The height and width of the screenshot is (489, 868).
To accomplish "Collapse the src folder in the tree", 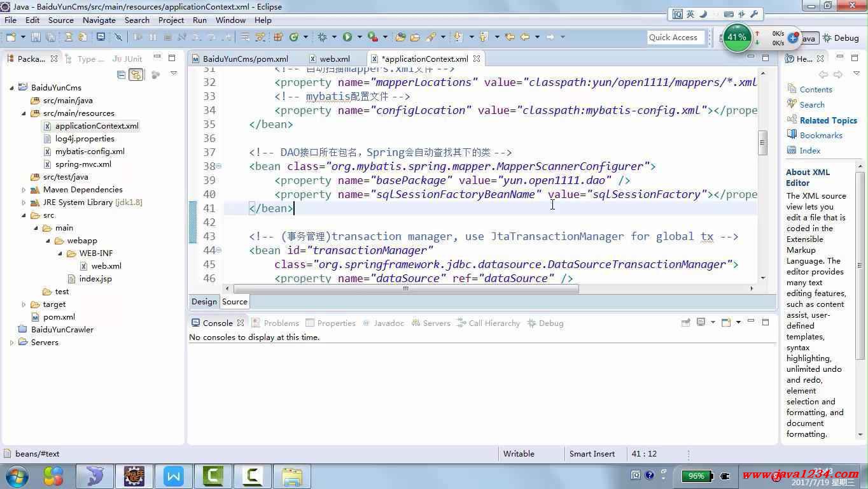I will (24, 215).
